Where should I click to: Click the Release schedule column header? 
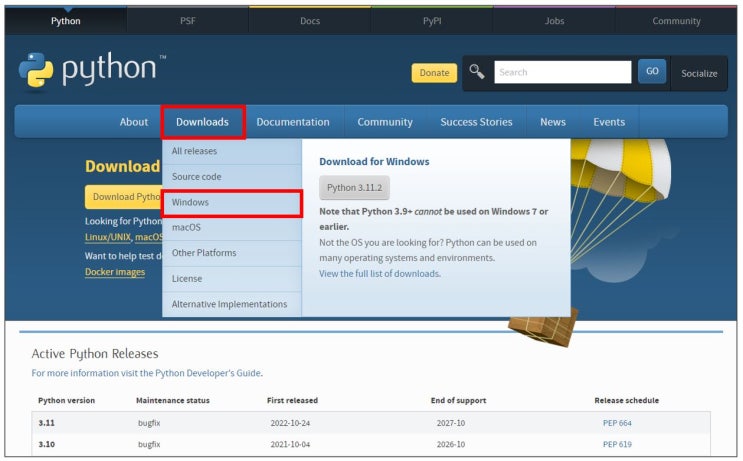626,400
